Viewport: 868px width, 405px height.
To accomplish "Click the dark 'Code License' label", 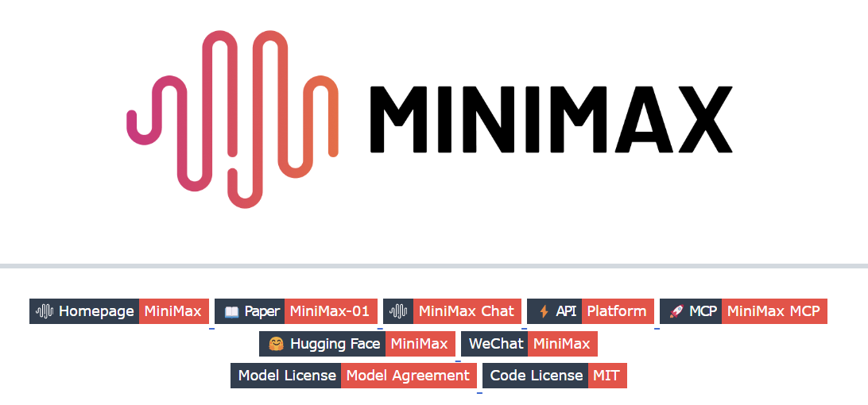I will point(535,376).
